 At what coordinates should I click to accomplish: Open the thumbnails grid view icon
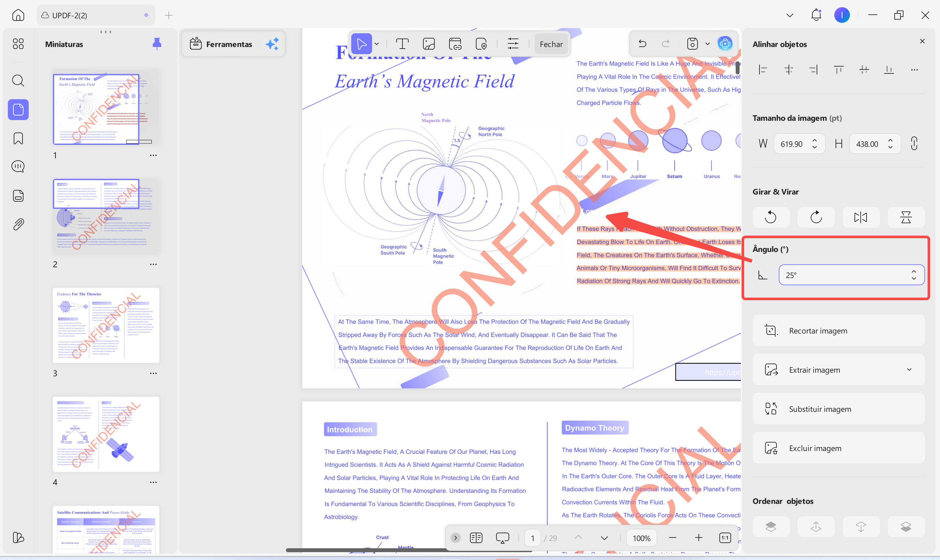coord(18,44)
